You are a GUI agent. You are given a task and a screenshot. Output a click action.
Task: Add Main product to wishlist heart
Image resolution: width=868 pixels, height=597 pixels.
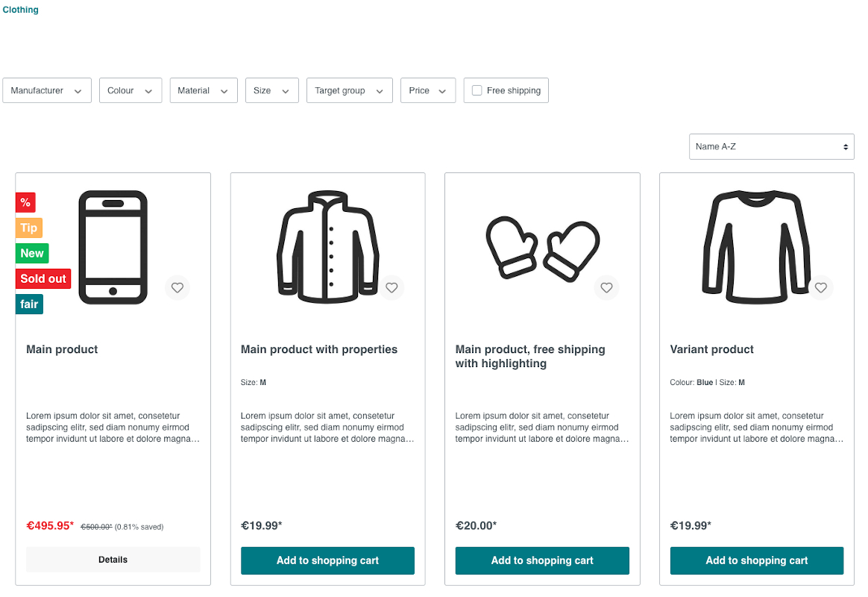point(177,287)
